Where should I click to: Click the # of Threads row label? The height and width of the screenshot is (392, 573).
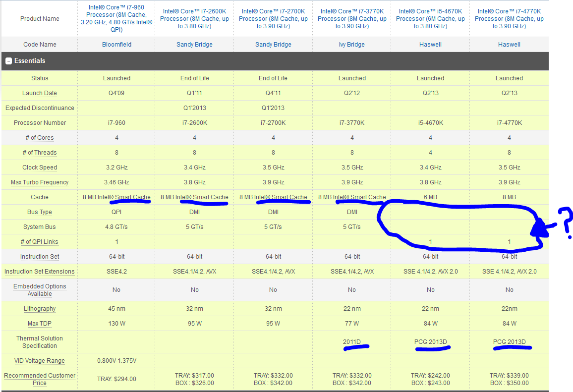click(40, 153)
